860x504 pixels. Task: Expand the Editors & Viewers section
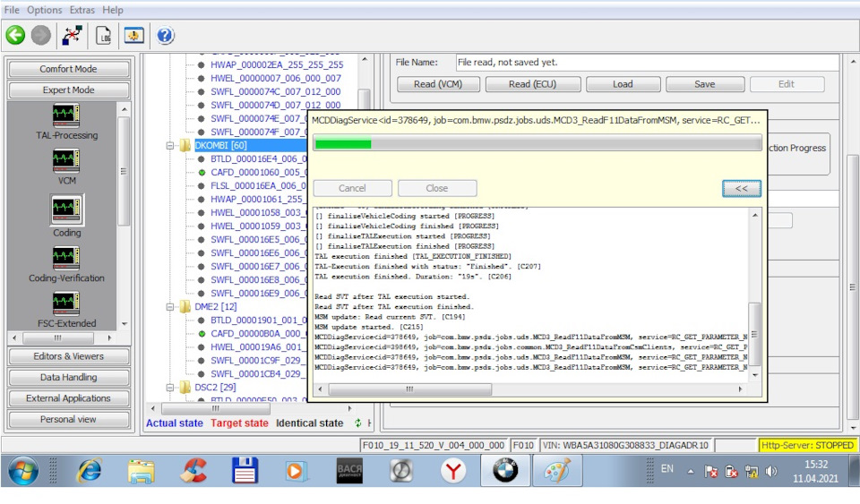[69, 356]
